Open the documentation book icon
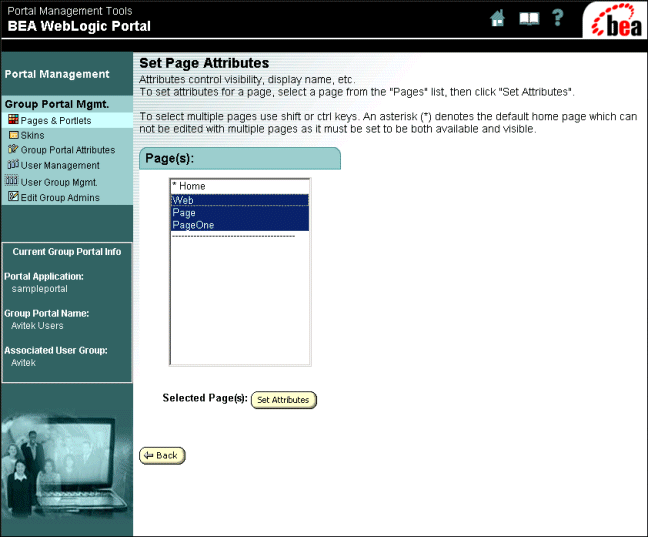 529,19
